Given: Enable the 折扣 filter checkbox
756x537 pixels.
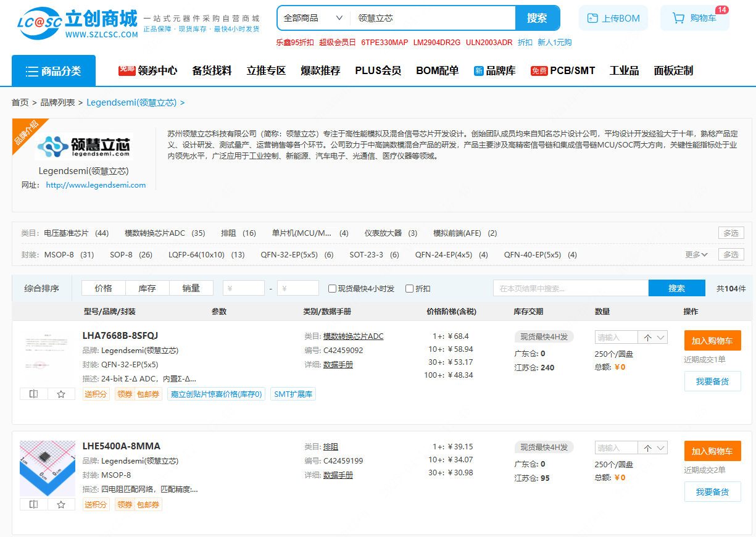Looking at the screenshot, I should 409,288.
